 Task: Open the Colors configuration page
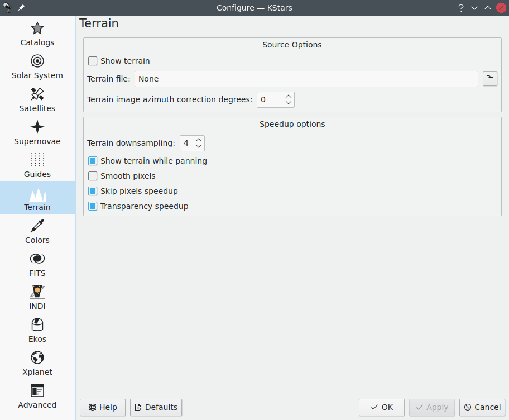coord(37,231)
